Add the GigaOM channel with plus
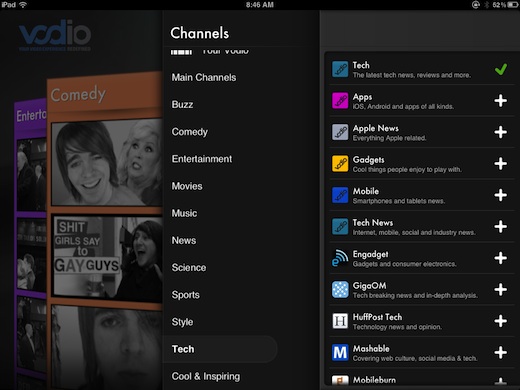 (501, 289)
